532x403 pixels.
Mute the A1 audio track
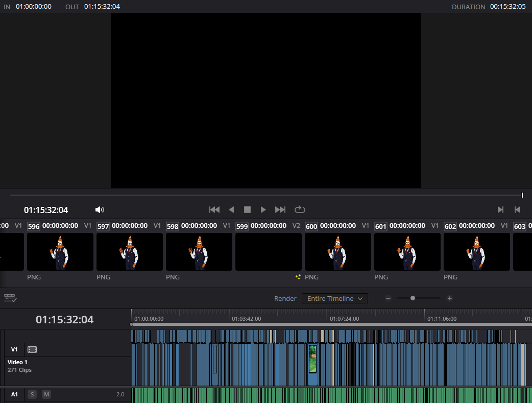(46, 394)
